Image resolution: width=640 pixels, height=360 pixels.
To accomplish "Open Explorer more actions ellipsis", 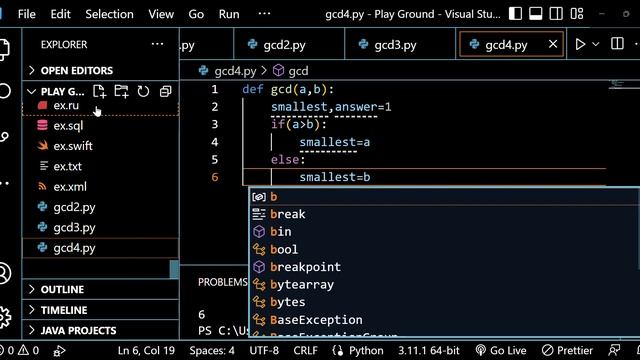I will tap(157, 44).
